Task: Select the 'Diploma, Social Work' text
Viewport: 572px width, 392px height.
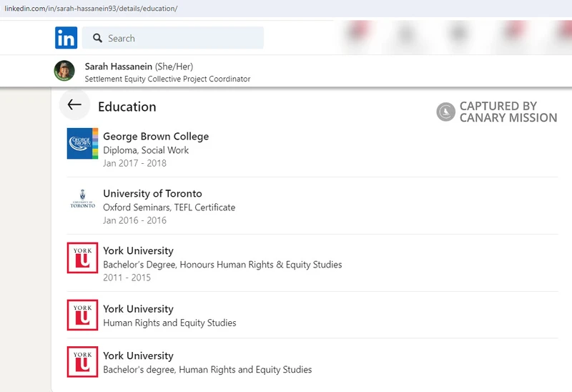Action: pyautogui.click(x=146, y=150)
